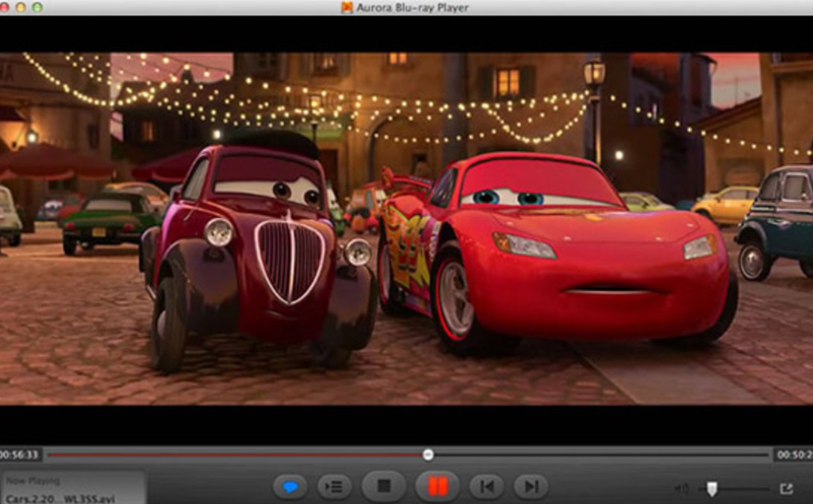Open the playlist button

tap(335, 486)
